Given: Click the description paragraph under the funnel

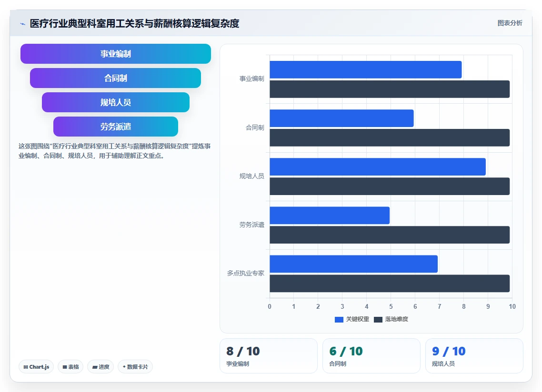Looking at the screenshot, I should tap(115, 151).
